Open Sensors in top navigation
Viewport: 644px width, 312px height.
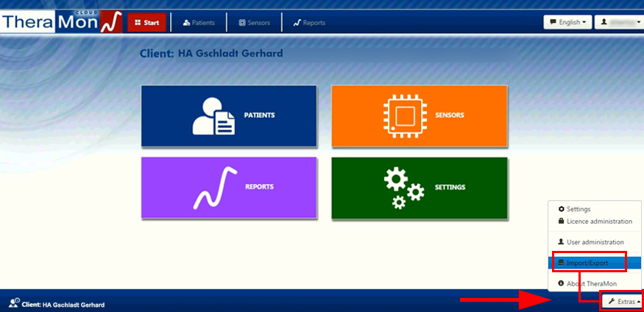[255, 23]
